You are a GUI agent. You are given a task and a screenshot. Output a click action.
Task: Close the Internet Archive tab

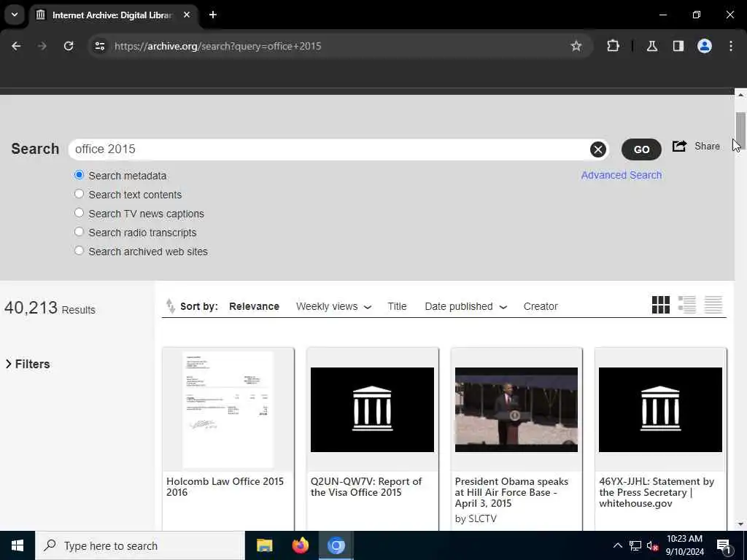click(187, 15)
